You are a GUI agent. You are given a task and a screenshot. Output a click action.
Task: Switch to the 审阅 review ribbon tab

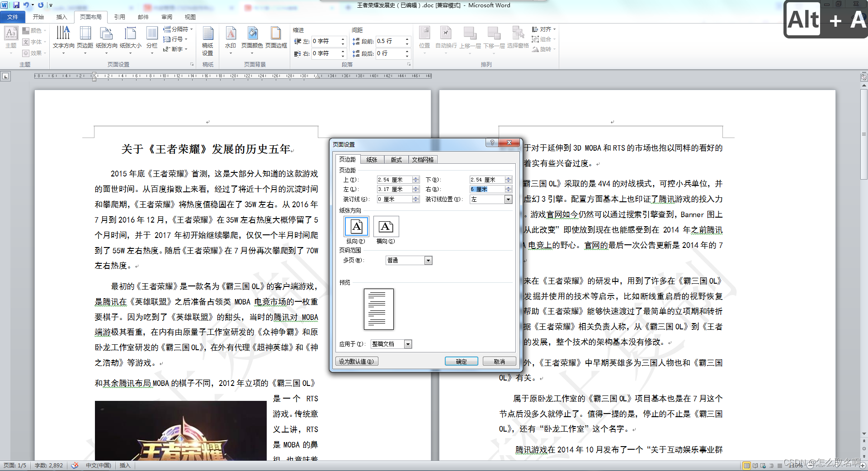(x=167, y=17)
